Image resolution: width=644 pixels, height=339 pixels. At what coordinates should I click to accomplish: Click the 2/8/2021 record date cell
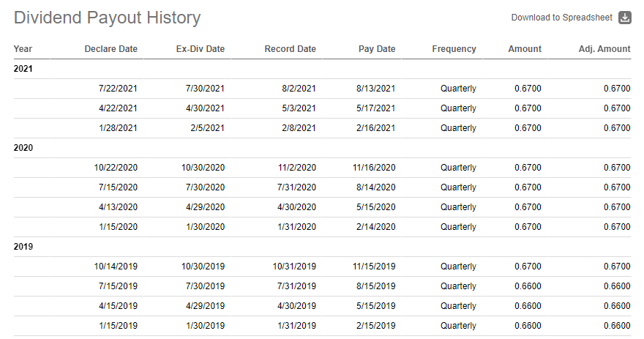(x=299, y=128)
